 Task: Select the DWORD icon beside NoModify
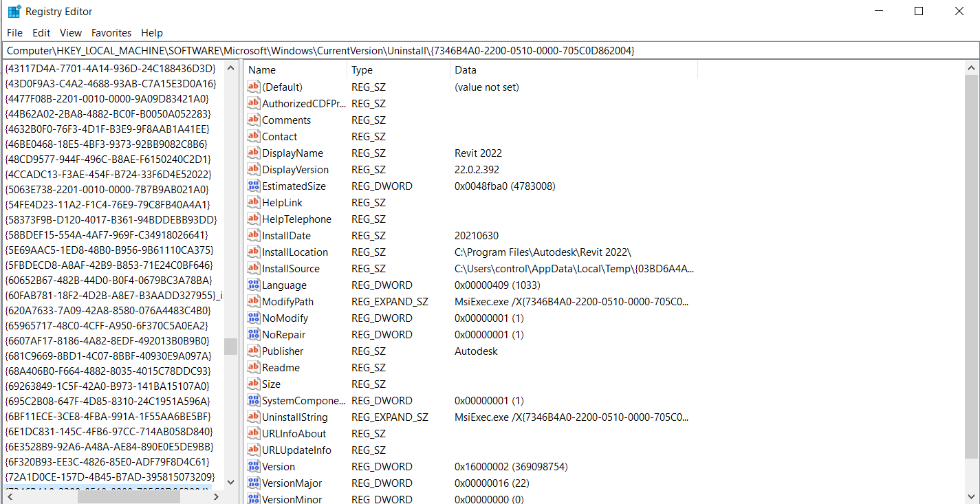(x=254, y=318)
